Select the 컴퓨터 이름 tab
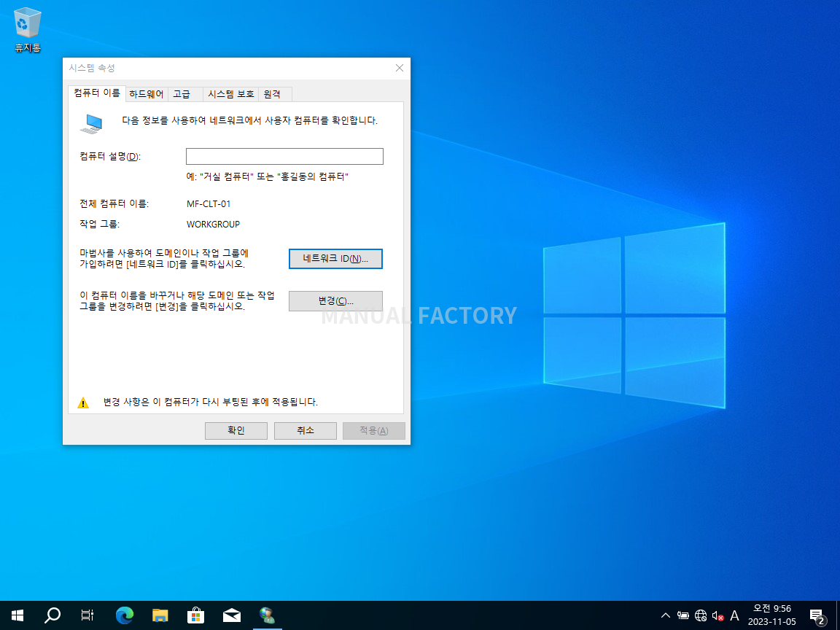840x630 pixels. (x=97, y=93)
